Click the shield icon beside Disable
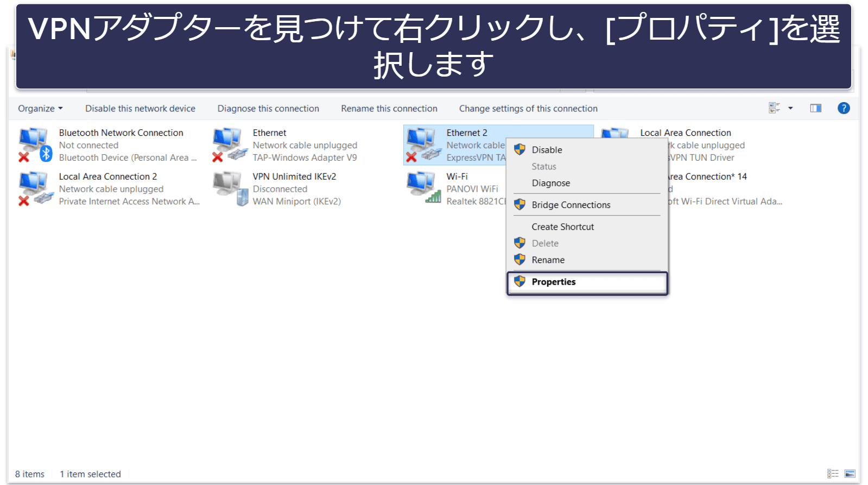 point(519,149)
